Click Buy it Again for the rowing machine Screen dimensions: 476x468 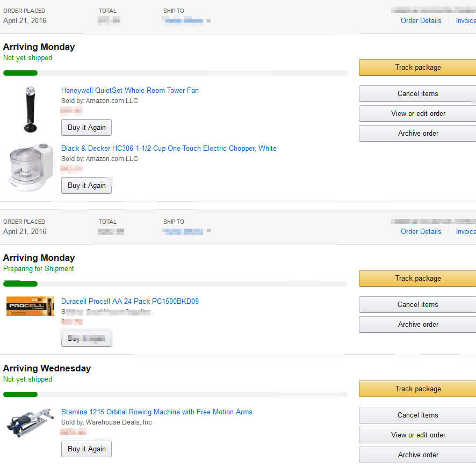pyautogui.click(x=86, y=449)
